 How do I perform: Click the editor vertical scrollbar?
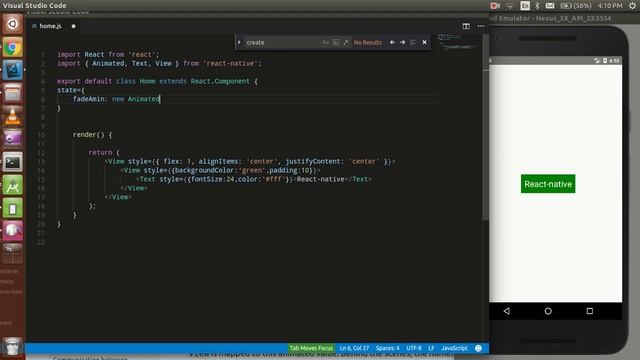[x=485, y=127]
